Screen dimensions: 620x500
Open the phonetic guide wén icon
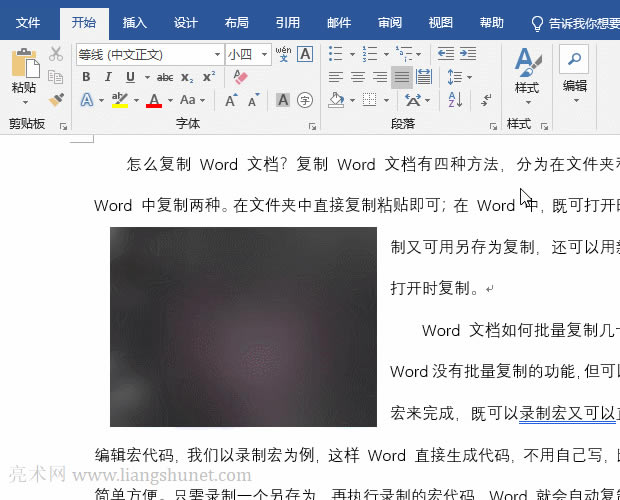[x=284, y=54]
